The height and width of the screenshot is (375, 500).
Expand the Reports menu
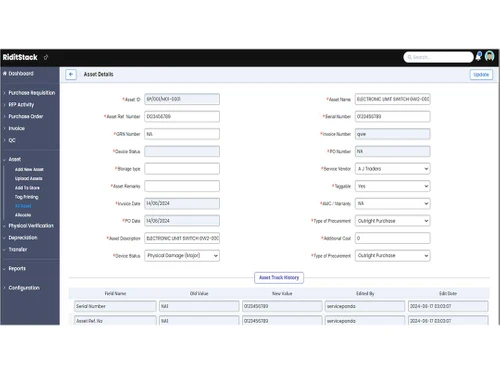pyautogui.click(x=17, y=269)
